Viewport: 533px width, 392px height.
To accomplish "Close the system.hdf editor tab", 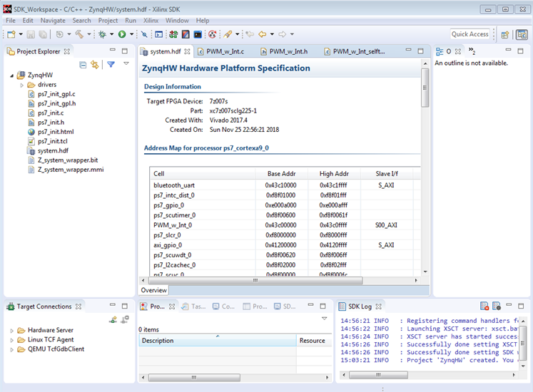I will (x=187, y=51).
